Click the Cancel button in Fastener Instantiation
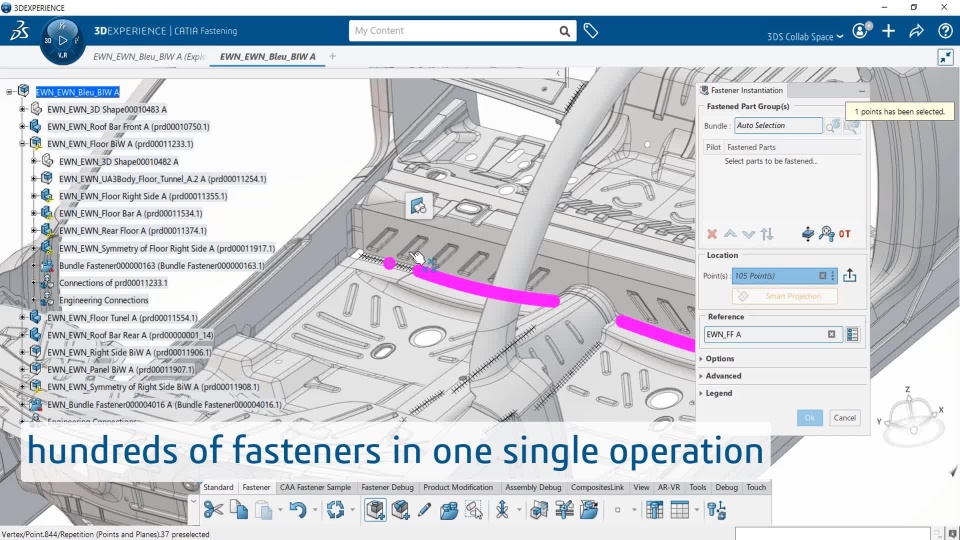960x540 pixels. (x=845, y=418)
